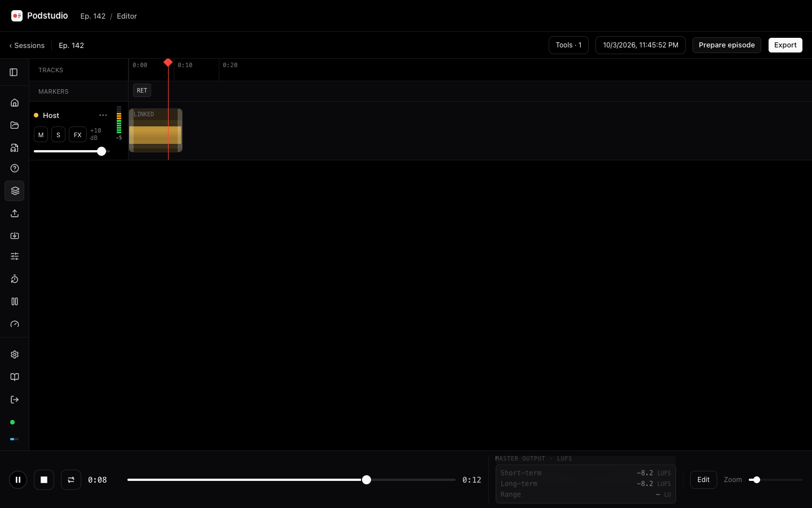Viewport: 812px width, 508px height.
Task: Click the Range LU reading
Action: (x=585, y=494)
